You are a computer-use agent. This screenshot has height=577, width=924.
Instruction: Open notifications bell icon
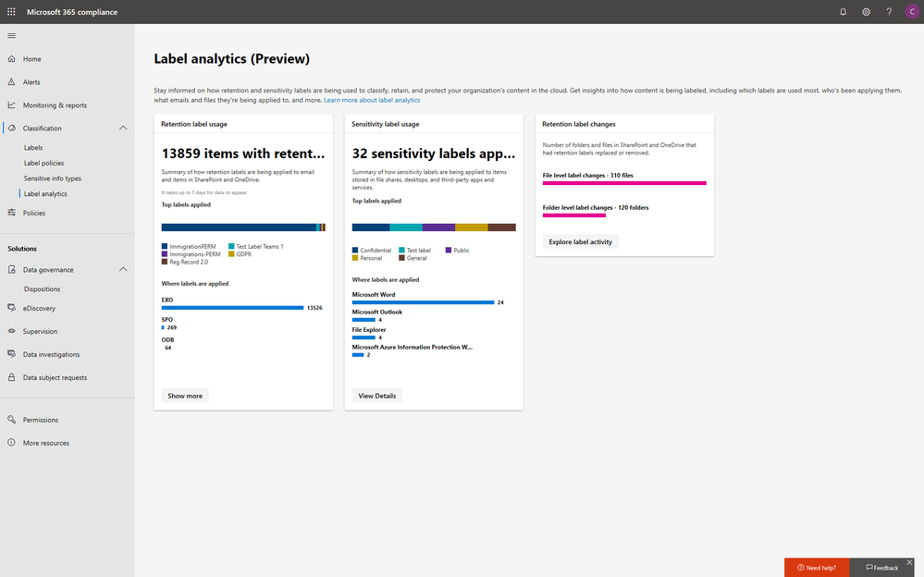click(x=843, y=12)
